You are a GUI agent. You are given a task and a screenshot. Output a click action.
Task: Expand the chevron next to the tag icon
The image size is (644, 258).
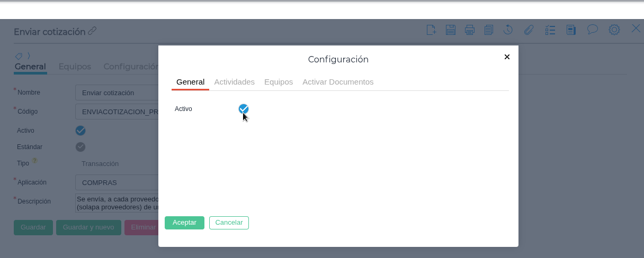point(29,56)
